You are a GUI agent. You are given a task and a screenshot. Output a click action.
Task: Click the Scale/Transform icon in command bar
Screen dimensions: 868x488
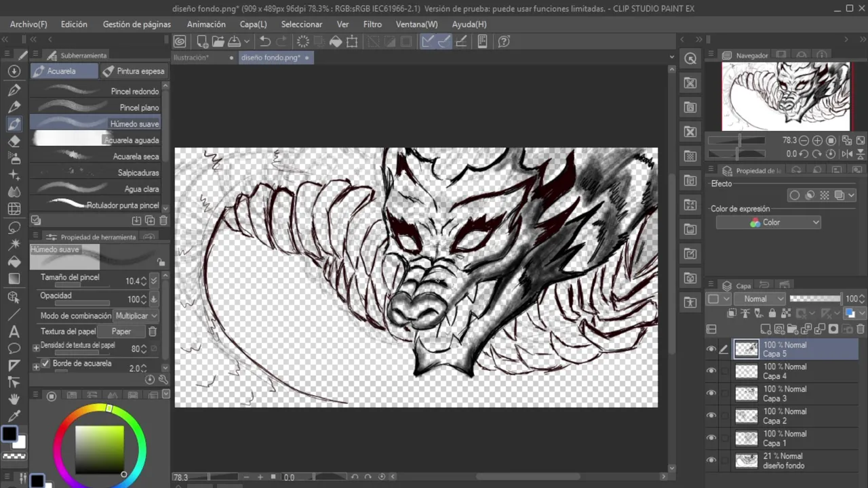[352, 41]
